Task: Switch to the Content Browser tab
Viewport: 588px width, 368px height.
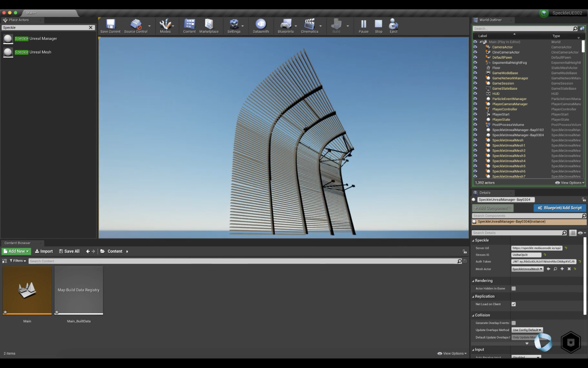Action: pos(18,243)
